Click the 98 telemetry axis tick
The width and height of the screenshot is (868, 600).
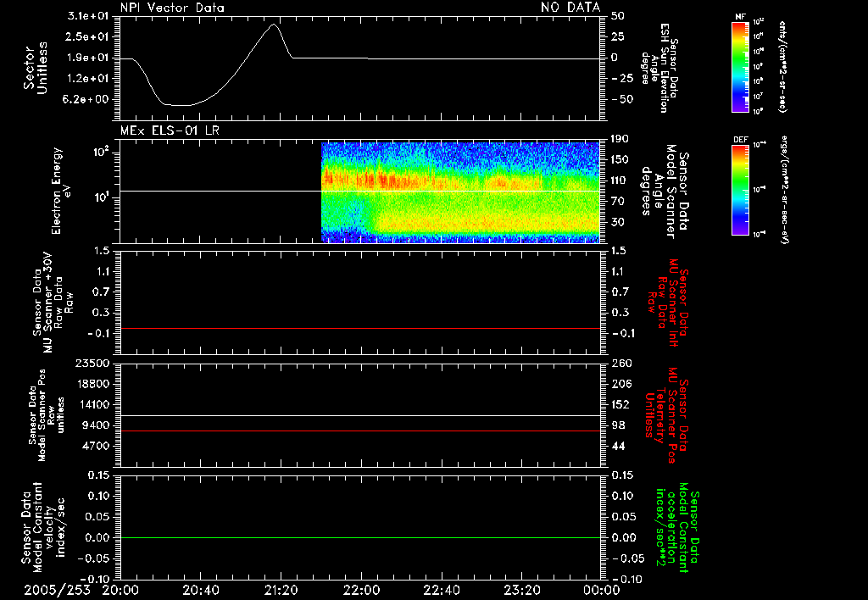pos(618,425)
